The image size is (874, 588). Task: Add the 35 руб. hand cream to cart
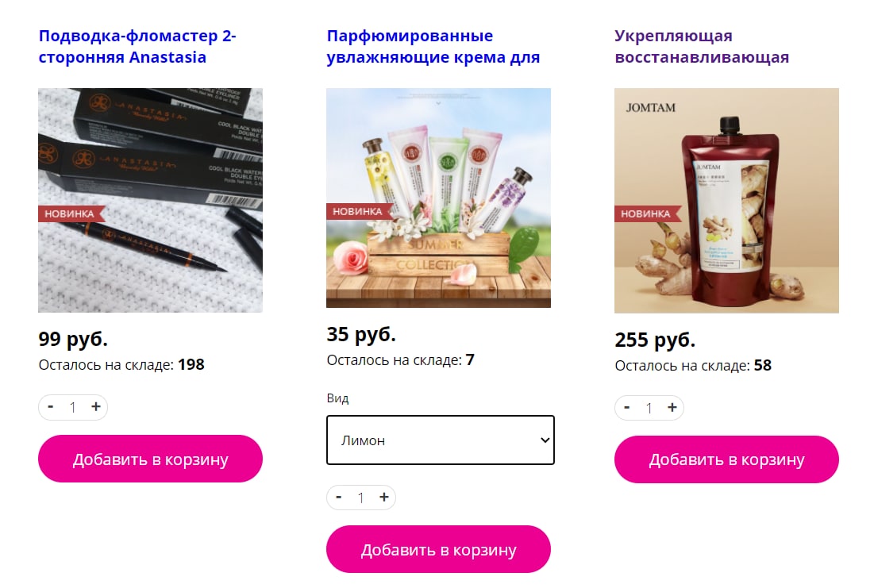tap(439, 549)
